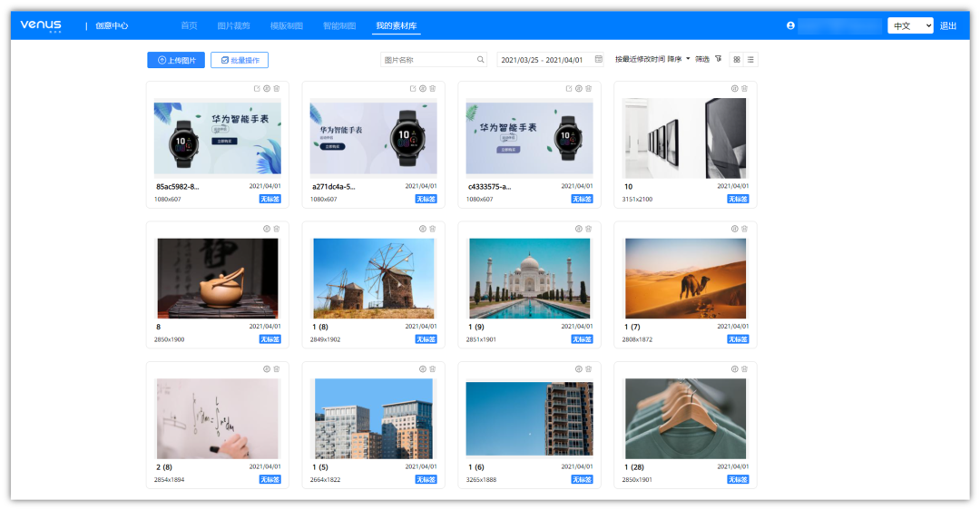Open the watch banner thumbnail c4333575-a...
This screenshot has width=980, height=510.
pos(529,138)
